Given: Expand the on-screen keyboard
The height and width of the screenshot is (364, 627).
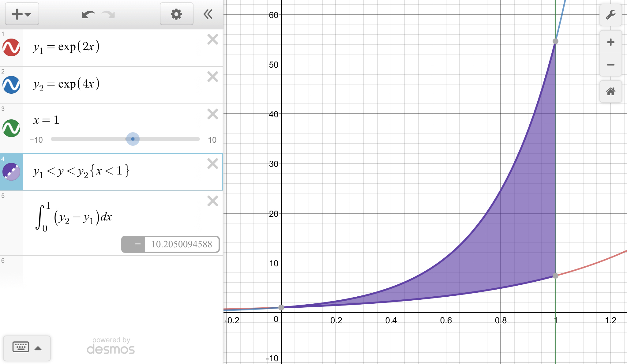Looking at the screenshot, I should coord(27,348).
